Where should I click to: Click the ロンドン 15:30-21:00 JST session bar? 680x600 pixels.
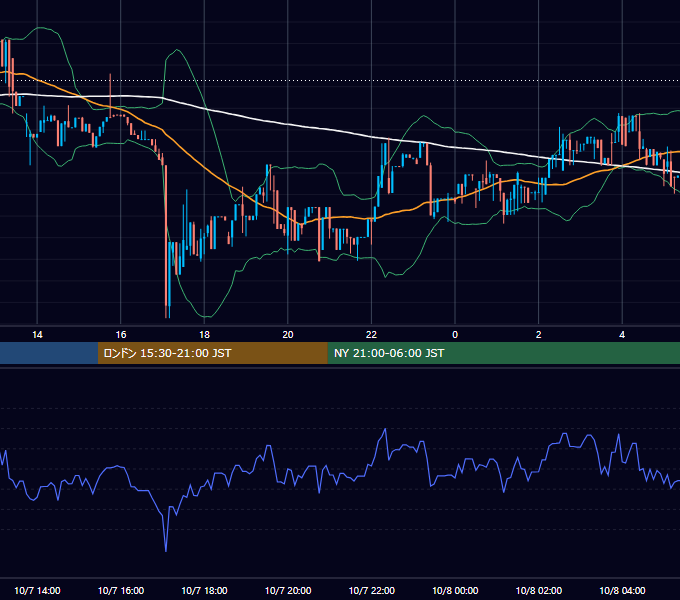(x=212, y=353)
